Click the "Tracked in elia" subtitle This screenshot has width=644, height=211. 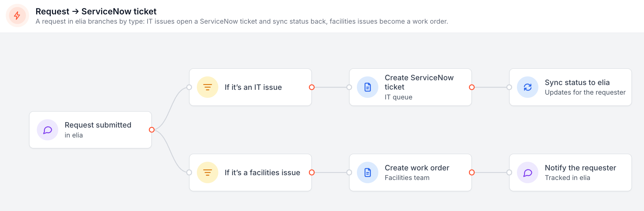point(568,178)
